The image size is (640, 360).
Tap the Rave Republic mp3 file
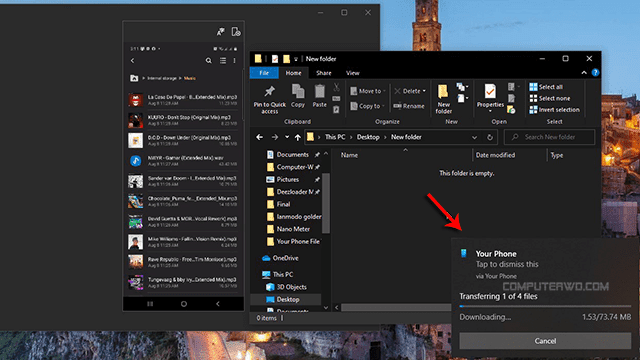pyautogui.click(x=183, y=262)
